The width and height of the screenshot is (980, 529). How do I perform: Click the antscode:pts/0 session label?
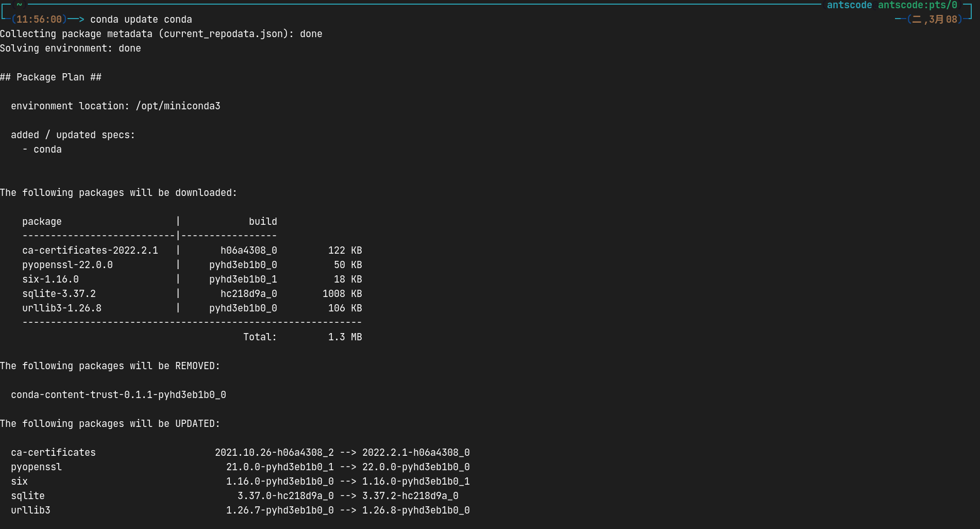click(x=917, y=5)
